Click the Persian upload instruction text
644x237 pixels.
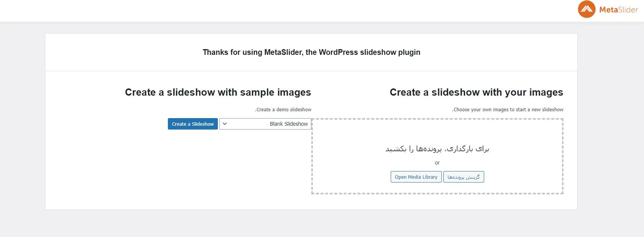437,149
